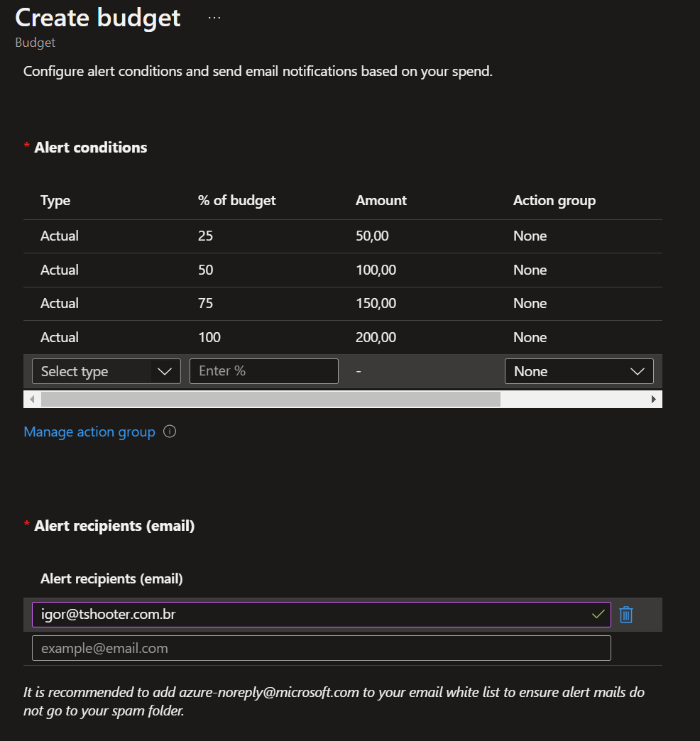Click the Amount column header
This screenshot has height=741, width=700.
point(381,200)
